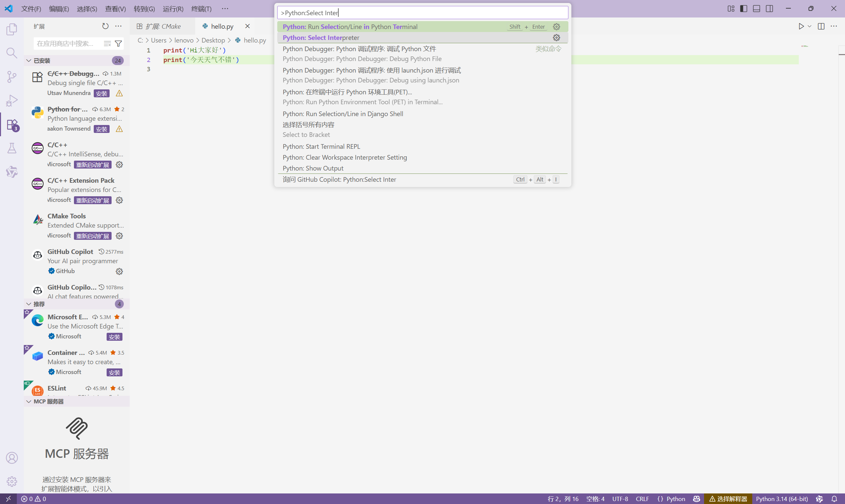Toggle secondary side bar visibility
The width and height of the screenshot is (845, 504).
[769, 9]
